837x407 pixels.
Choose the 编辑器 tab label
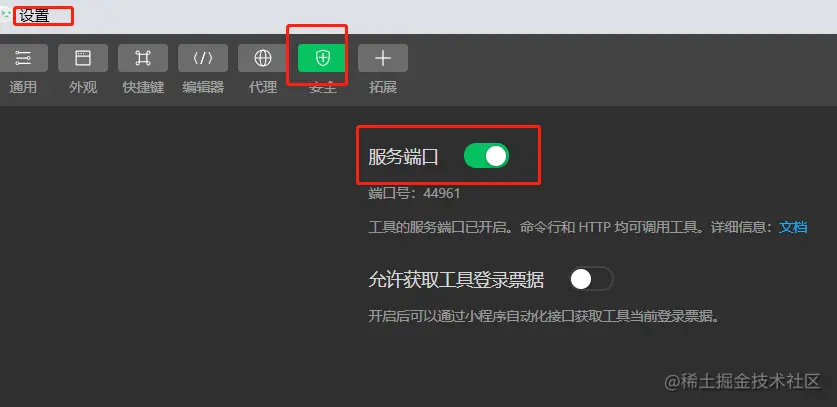(x=203, y=87)
